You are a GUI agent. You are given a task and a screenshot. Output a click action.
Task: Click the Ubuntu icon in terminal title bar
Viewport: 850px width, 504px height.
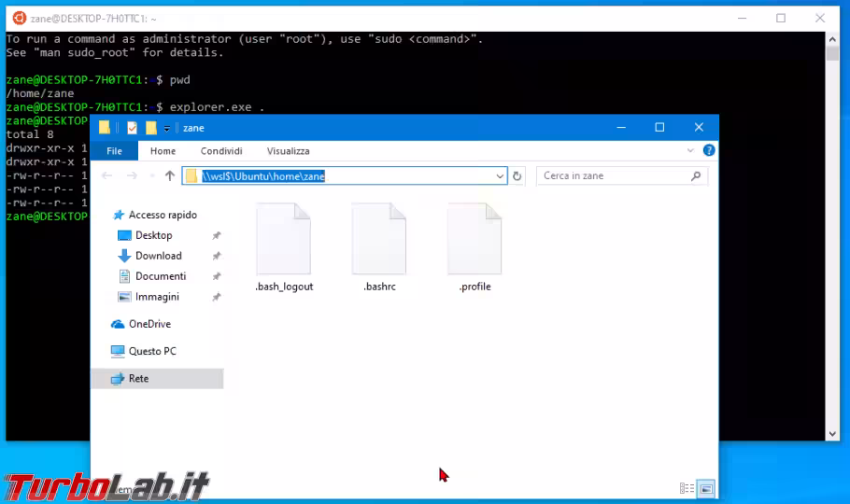click(19, 19)
